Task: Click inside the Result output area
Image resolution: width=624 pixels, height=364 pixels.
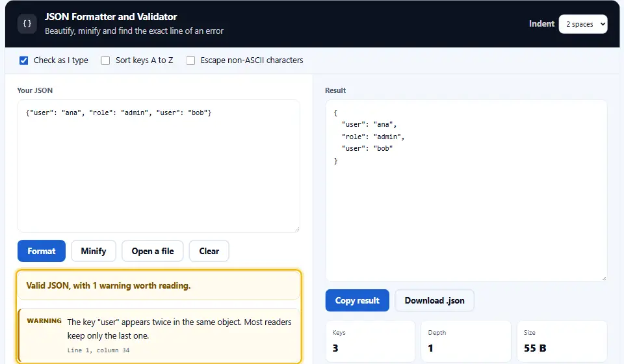Action: pyautogui.click(x=466, y=190)
